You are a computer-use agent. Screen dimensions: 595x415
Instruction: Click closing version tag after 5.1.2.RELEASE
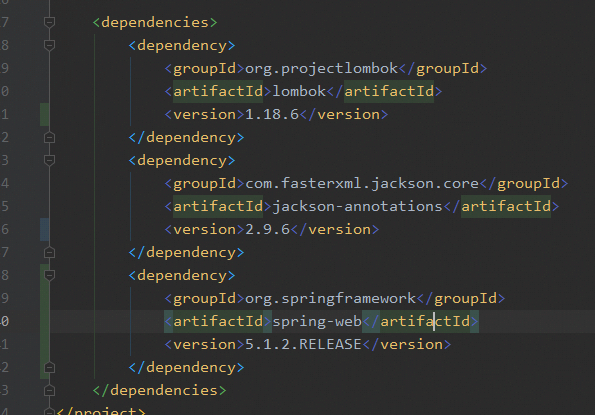point(407,344)
